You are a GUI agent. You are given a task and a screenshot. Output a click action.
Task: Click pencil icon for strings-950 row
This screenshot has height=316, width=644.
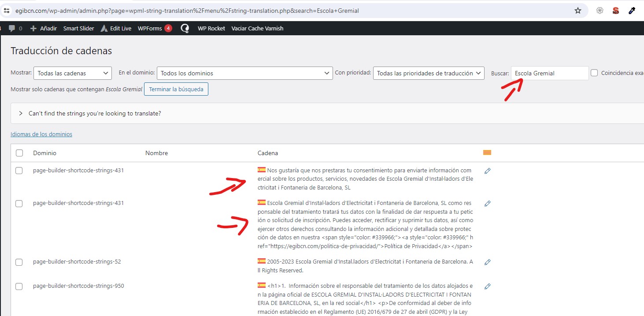pos(487,286)
